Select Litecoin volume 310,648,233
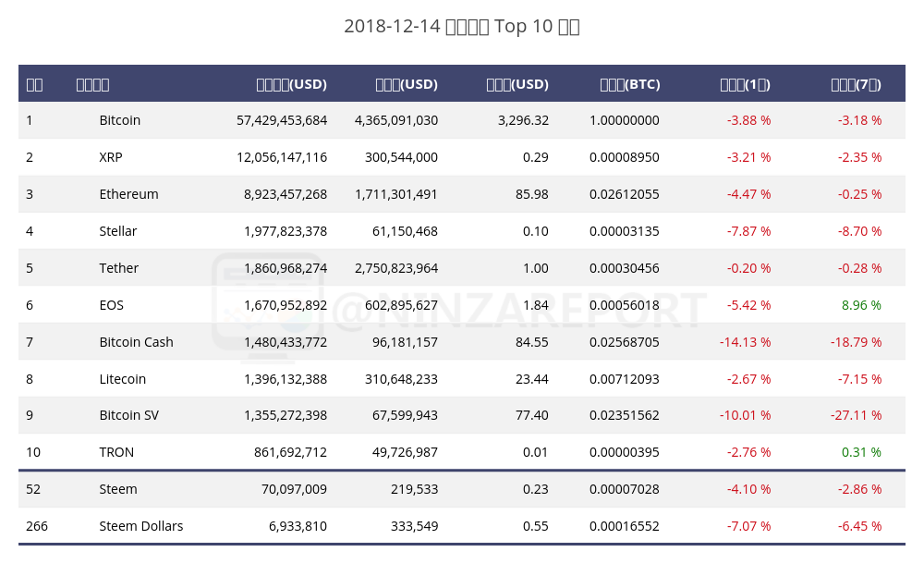This screenshot has height=564, width=924. point(401,379)
